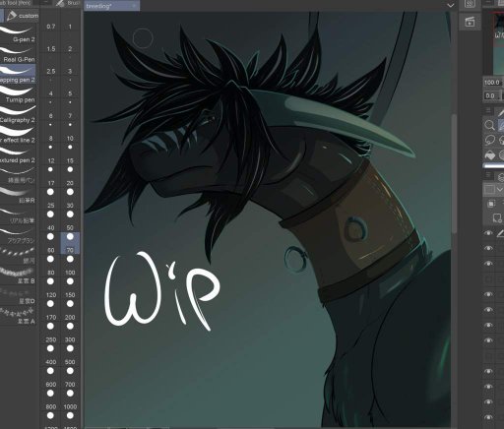Screen dimensions: 504x429
Task: Expand the canvas tabs chevron dropdown
Action: tap(451, 5)
